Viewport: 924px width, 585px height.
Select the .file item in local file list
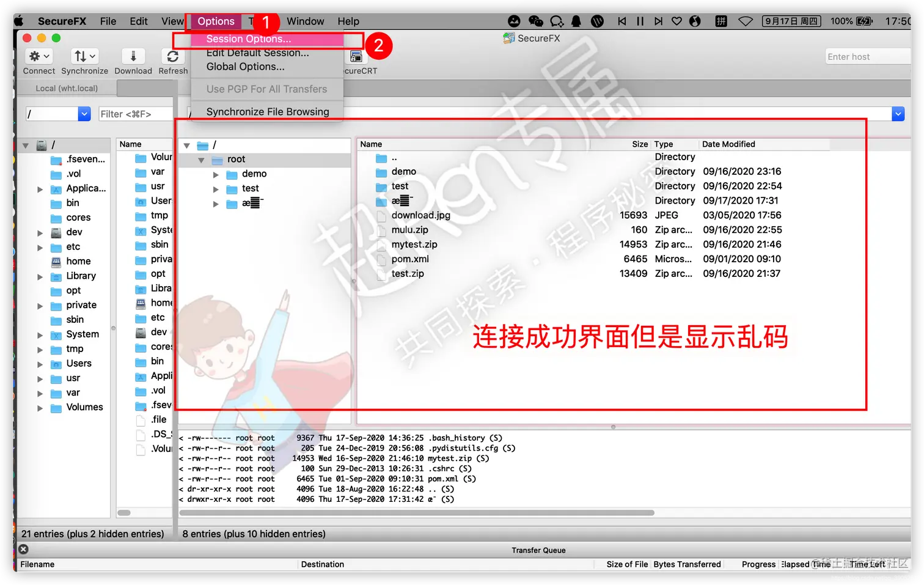(x=159, y=419)
